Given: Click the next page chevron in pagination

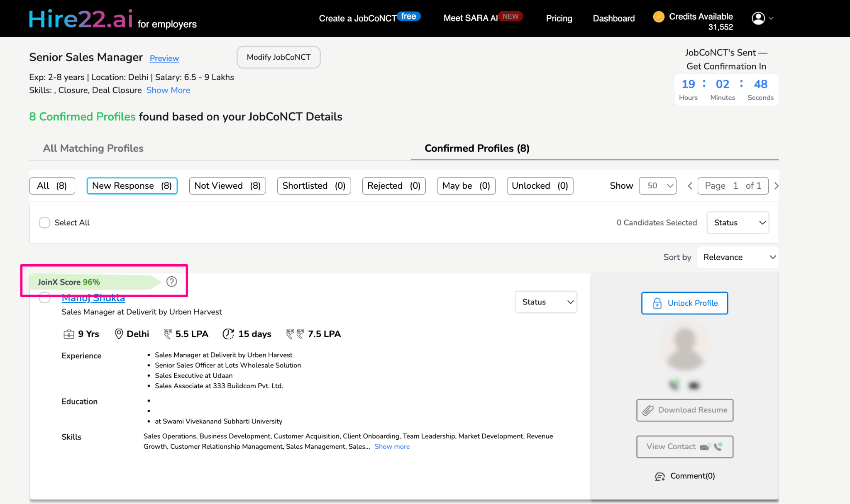Looking at the screenshot, I should [776, 186].
